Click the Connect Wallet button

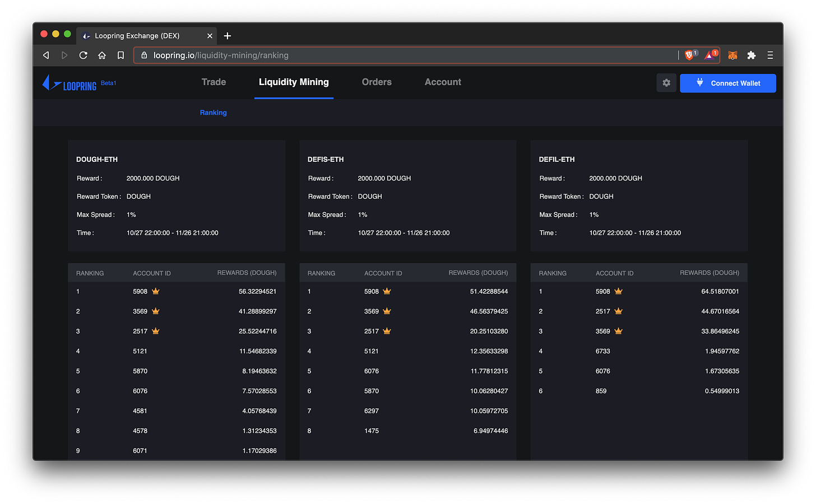point(728,83)
